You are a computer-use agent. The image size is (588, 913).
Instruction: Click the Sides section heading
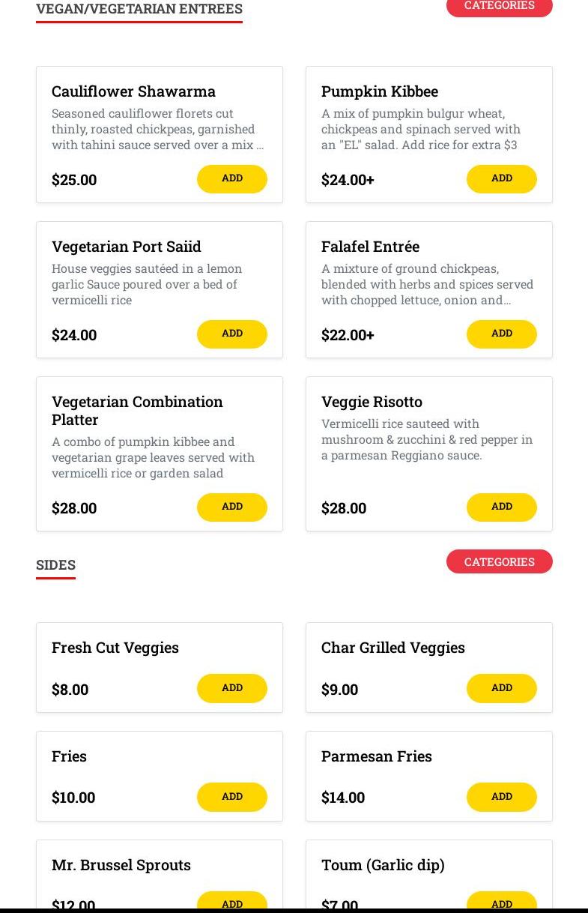point(55,565)
